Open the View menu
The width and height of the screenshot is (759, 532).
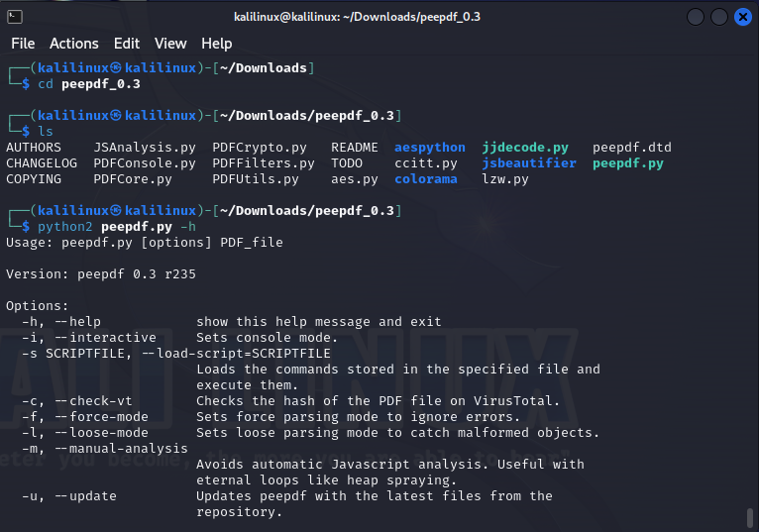click(x=170, y=44)
